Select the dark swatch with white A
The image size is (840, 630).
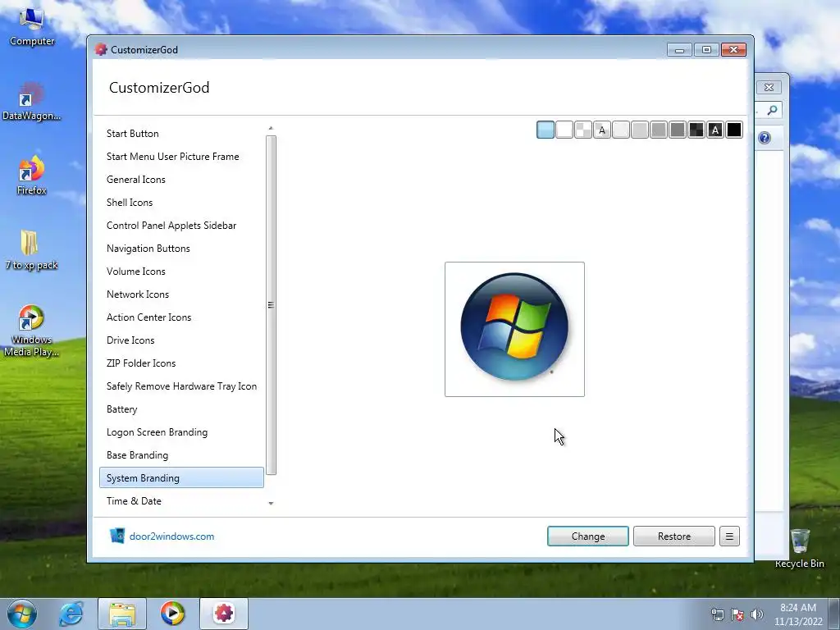pyautogui.click(x=715, y=130)
